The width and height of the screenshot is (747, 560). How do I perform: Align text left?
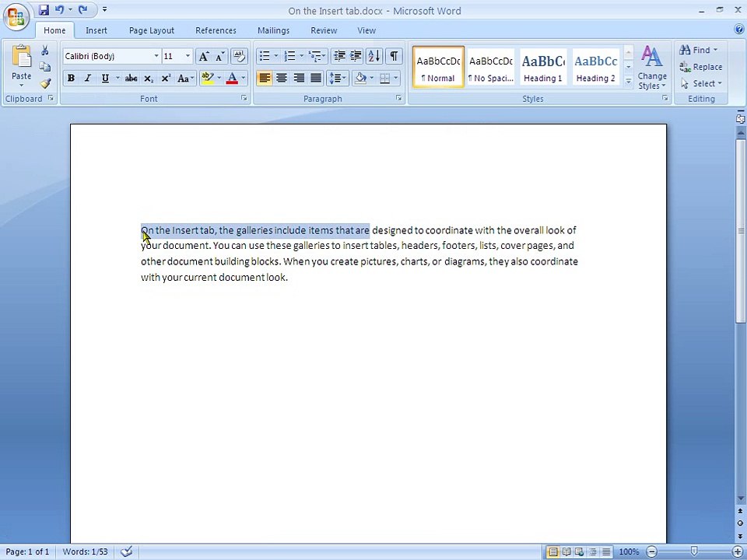tap(265, 78)
